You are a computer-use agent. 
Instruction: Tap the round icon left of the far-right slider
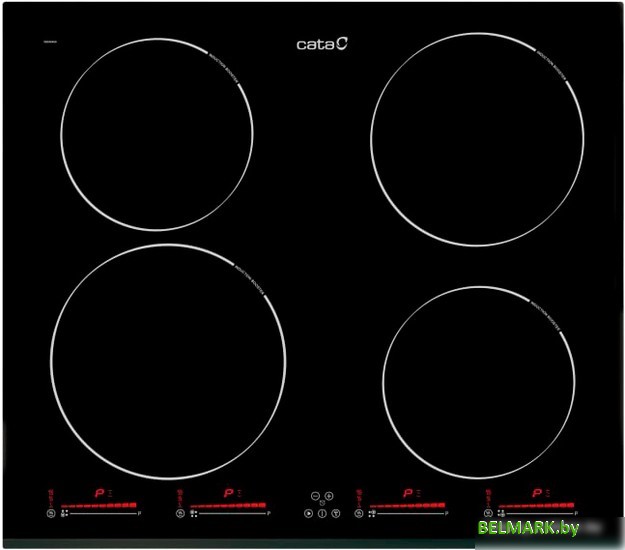coord(488,513)
